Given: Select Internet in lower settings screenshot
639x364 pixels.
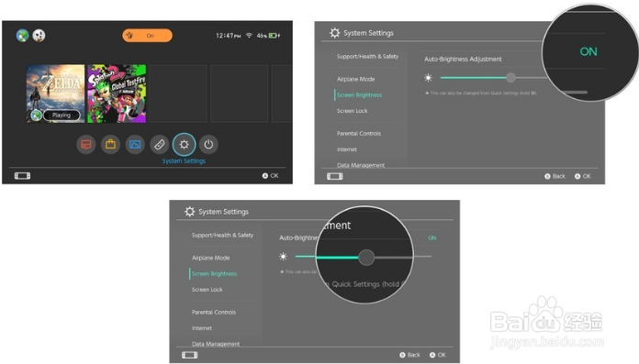Looking at the screenshot, I should coord(202,328).
